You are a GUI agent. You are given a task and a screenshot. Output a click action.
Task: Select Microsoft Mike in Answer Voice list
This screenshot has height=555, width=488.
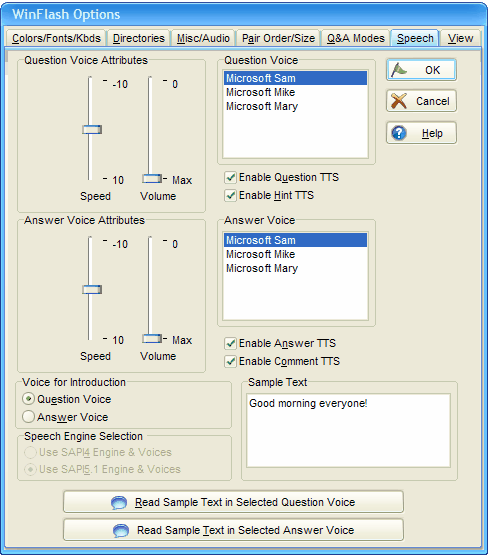(295, 254)
